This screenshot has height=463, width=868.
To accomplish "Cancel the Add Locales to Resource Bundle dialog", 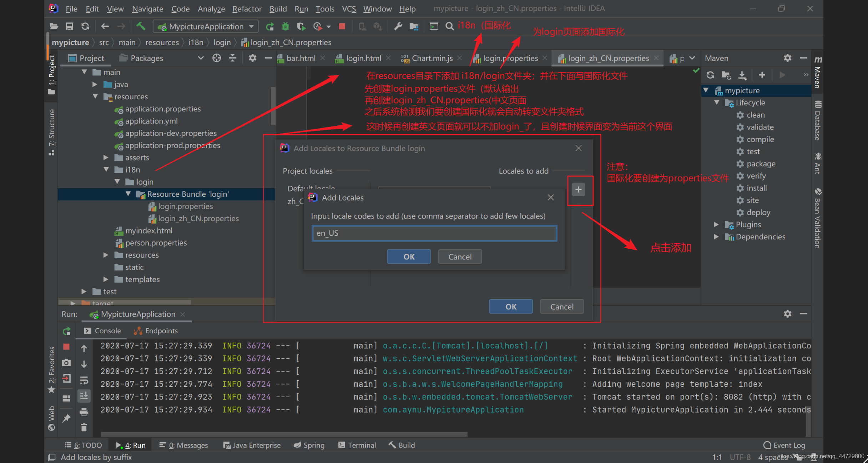I will [562, 306].
